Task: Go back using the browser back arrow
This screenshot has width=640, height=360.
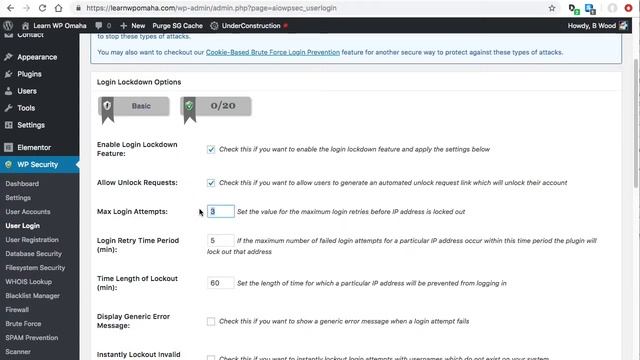Action: coord(11,8)
